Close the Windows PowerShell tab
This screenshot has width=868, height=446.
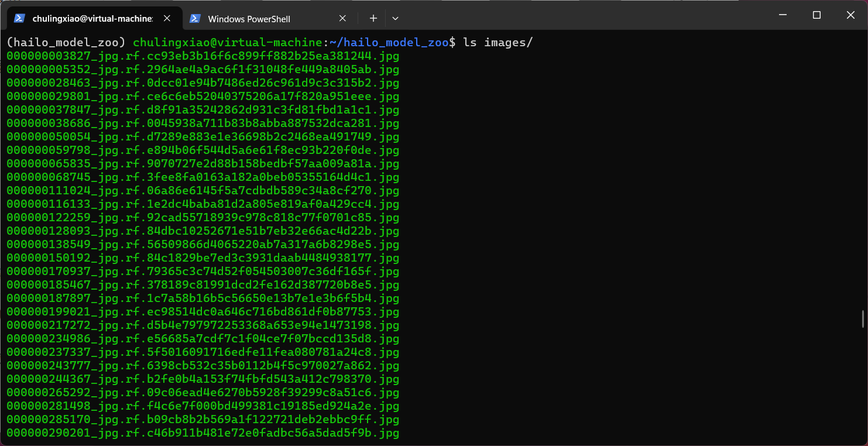[344, 18]
